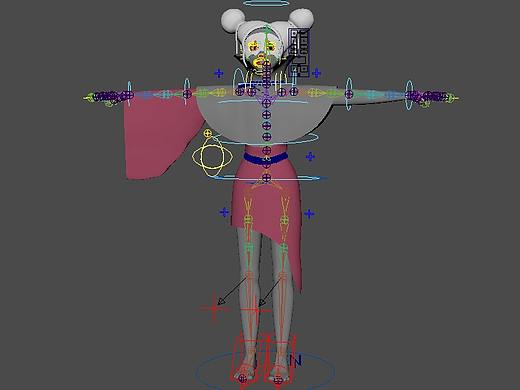Select the hair bun above the red-sleeved arm side

coord(233,21)
